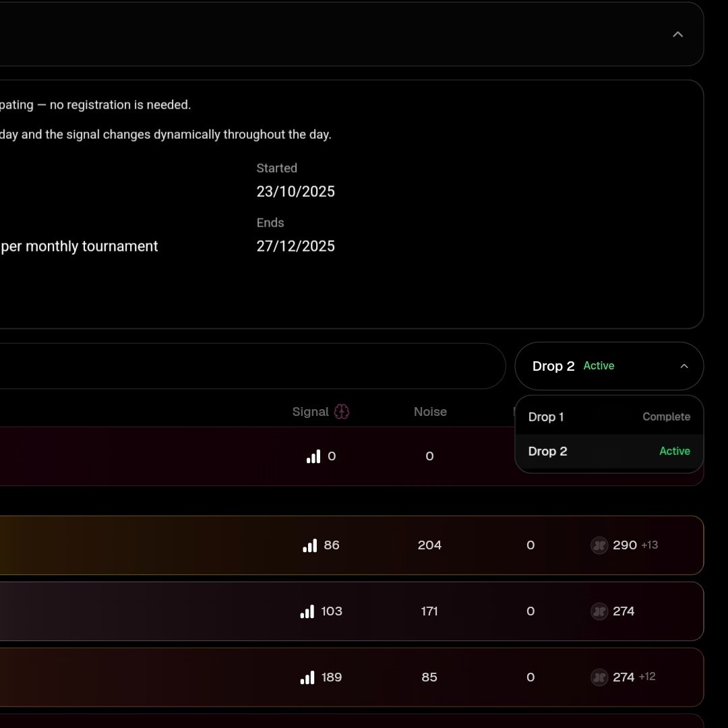Click the green Active status label
728x728 pixels.
[599, 365]
